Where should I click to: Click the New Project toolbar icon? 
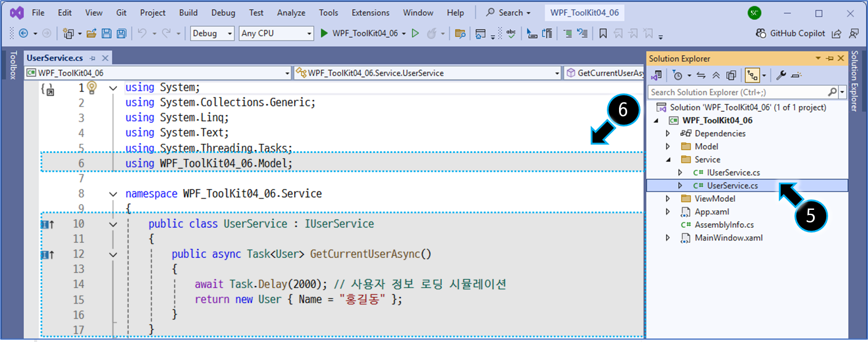68,34
